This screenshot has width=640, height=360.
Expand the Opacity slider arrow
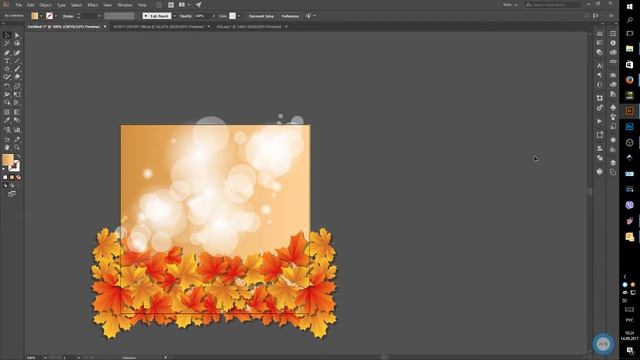point(213,16)
